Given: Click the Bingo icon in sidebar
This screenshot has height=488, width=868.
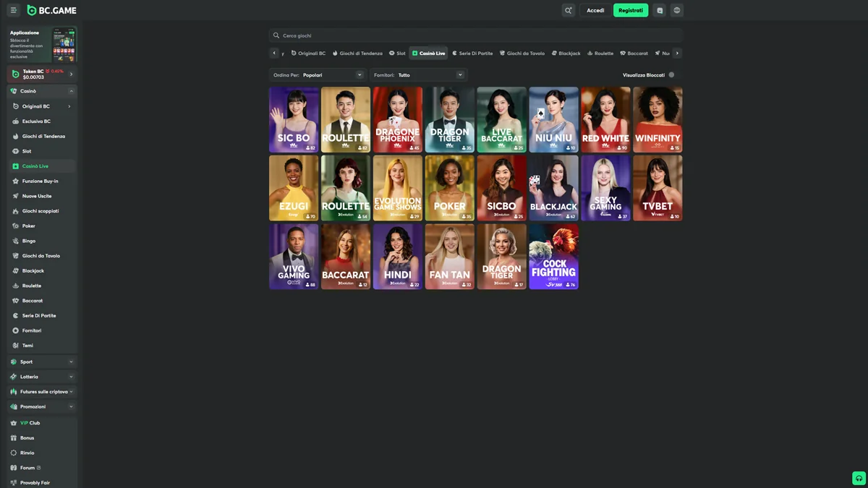Looking at the screenshot, I should click(16, 241).
